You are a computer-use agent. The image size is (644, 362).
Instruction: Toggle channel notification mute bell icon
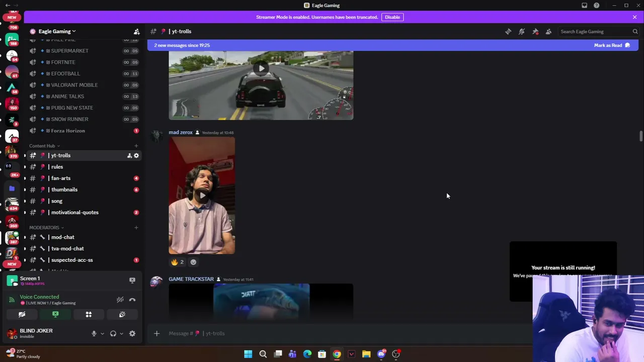tap(522, 31)
